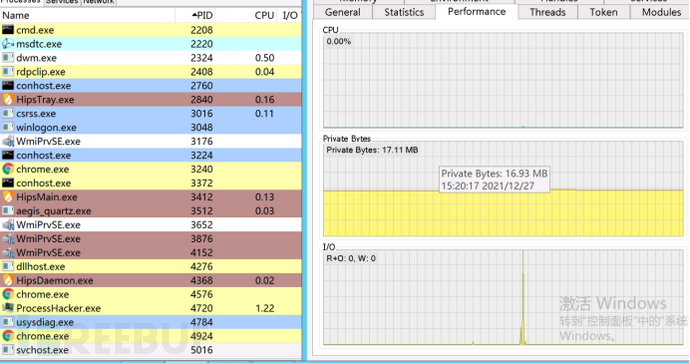Click the HipsDaemon.exe flame shield icon

coord(7,280)
